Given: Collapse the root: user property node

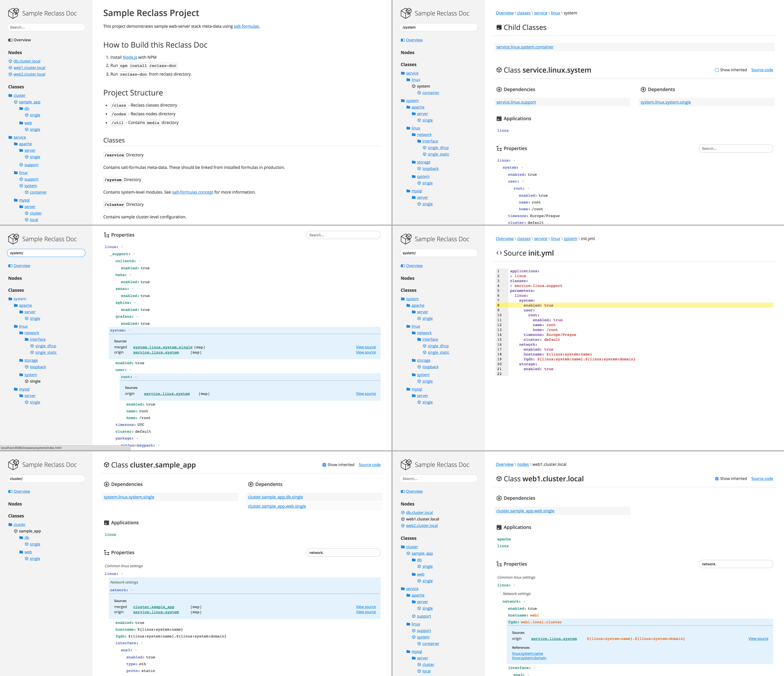Looking at the screenshot, I should tap(136, 377).
